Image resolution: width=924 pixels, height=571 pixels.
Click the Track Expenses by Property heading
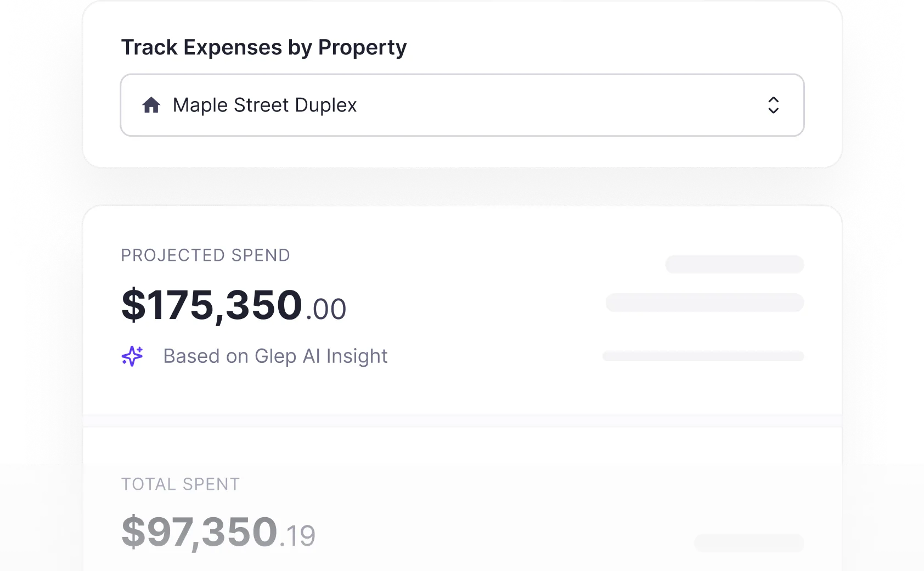264,48
